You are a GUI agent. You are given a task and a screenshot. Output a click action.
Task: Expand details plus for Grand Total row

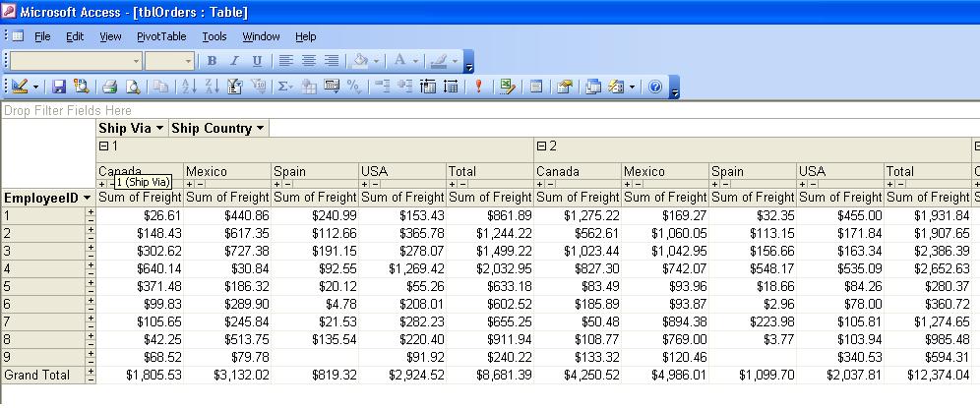[x=91, y=372]
